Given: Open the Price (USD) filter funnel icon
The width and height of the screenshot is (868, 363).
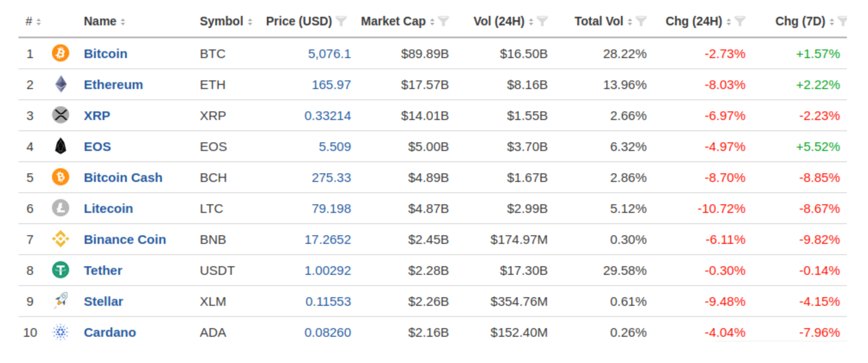Looking at the screenshot, I should tap(341, 21).
